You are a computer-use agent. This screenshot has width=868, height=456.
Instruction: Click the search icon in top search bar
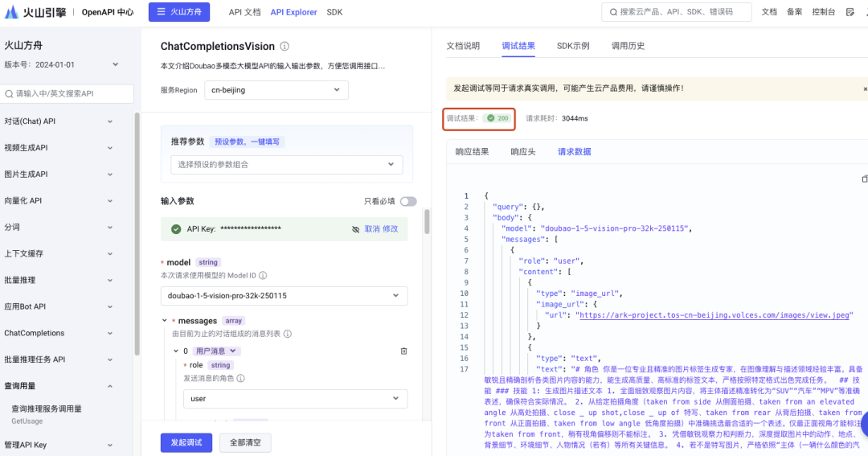point(613,11)
